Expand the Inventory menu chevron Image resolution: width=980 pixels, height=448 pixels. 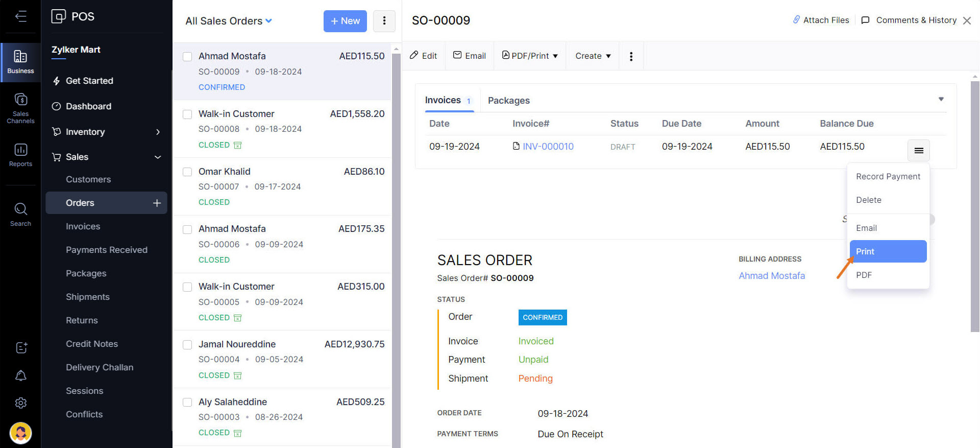158,132
